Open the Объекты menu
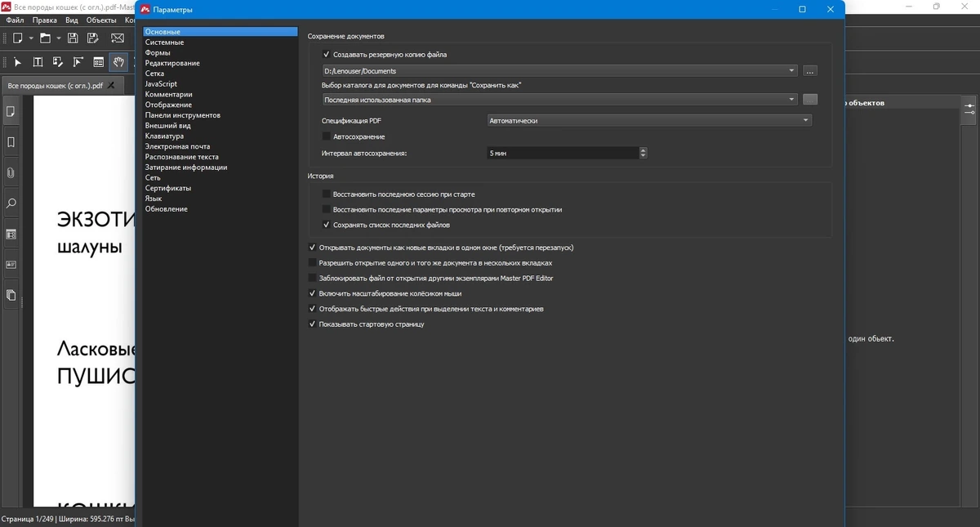The height and width of the screenshot is (527, 980). pos(100,19)
